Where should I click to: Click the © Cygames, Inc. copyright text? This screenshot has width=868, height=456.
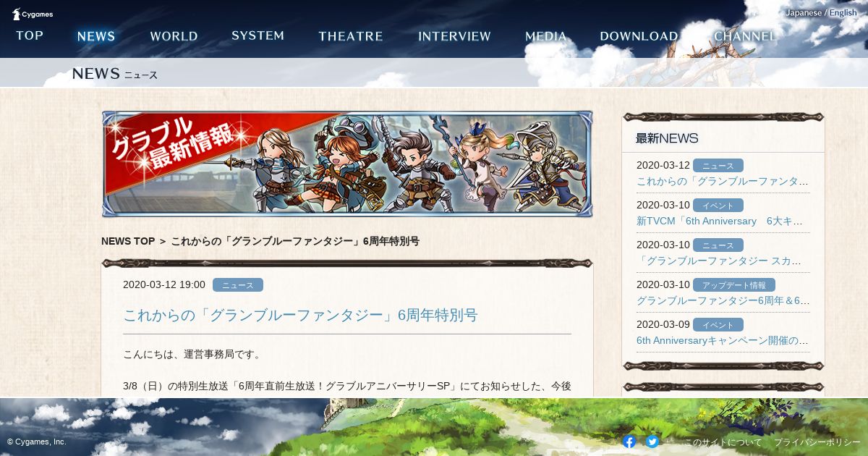tap(37, 442)
